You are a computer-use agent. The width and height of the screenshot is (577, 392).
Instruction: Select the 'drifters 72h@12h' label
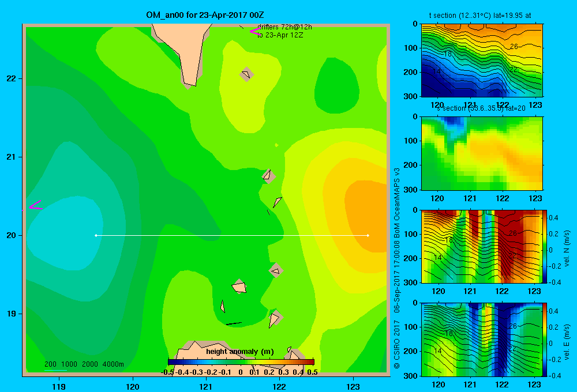(x=284, y=27)
